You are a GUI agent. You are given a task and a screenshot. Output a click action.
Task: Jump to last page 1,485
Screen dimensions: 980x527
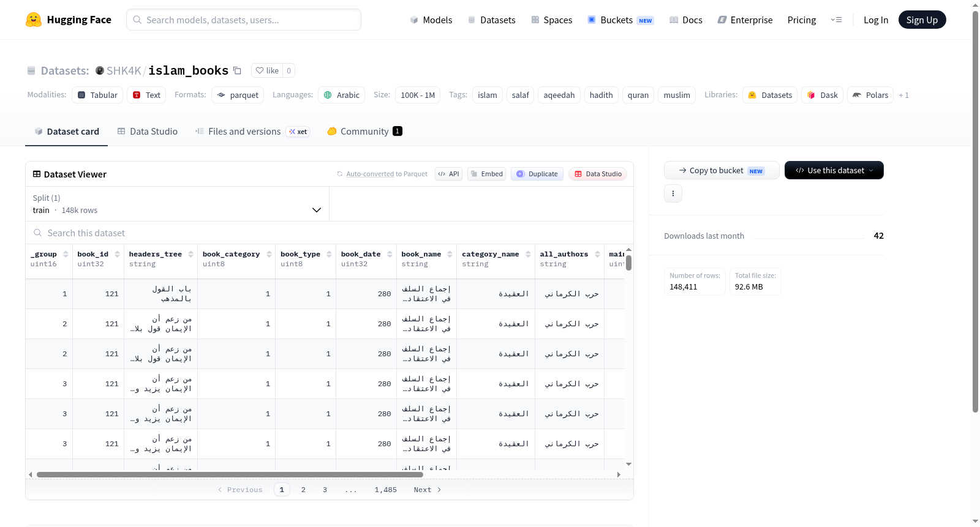point(386,490)
